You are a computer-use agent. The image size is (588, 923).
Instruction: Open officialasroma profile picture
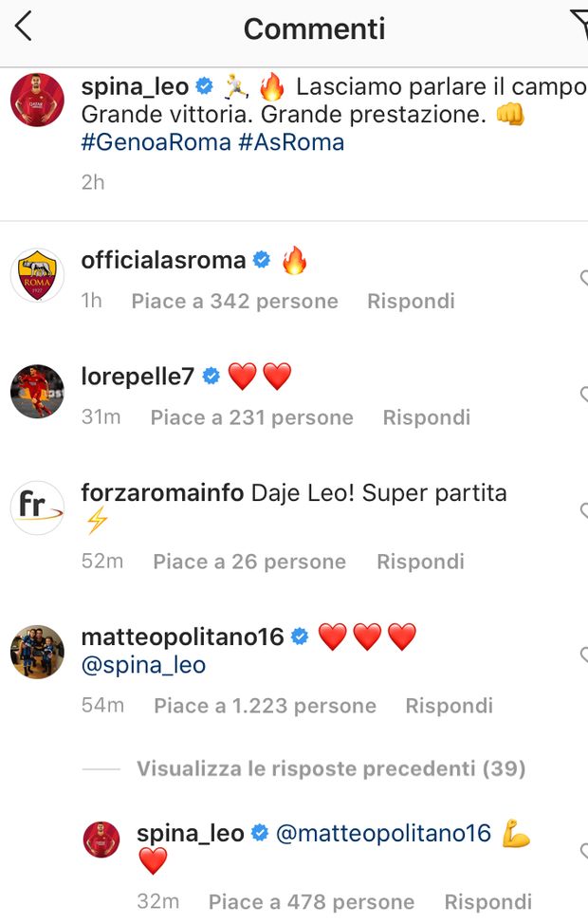[x=37, y=276]
